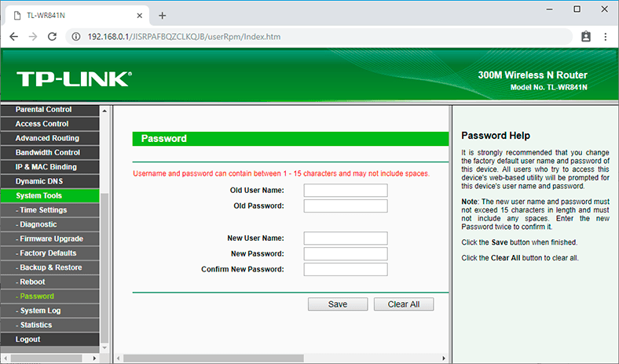Click Model No. TL-WR841N text
This screenshot has height=364, width=619.
click(x=549, y=87)
